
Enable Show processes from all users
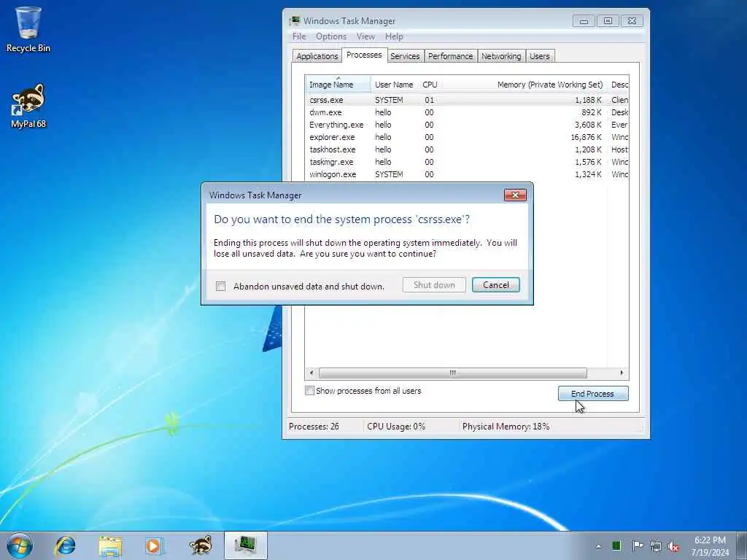point(309,391)
